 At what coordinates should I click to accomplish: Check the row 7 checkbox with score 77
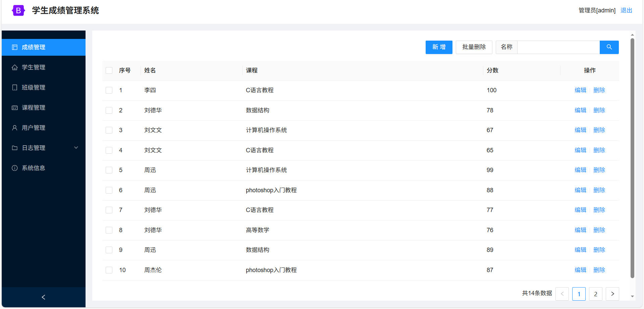[109, 210]
